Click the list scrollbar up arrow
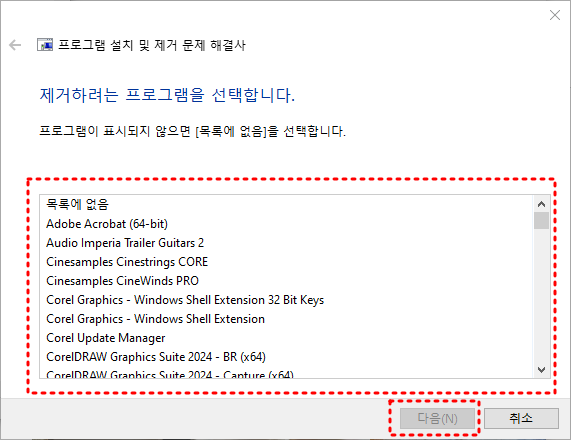This screenshot has height=440, width=571. tap(541, 204)
